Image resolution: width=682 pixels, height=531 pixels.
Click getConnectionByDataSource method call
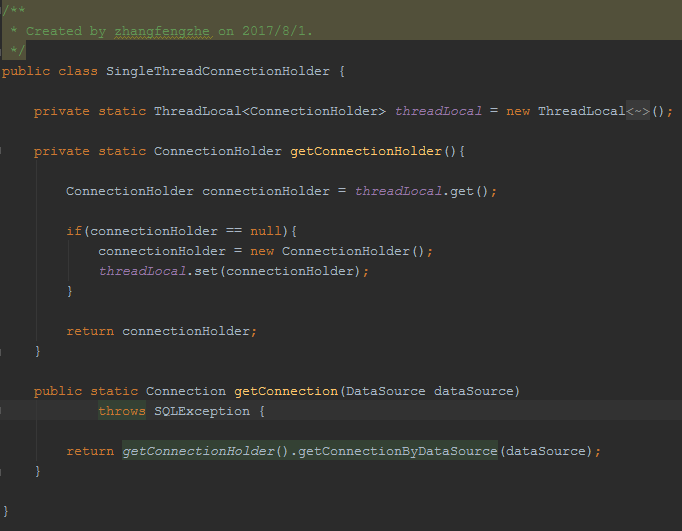click(x=396, y=451)
